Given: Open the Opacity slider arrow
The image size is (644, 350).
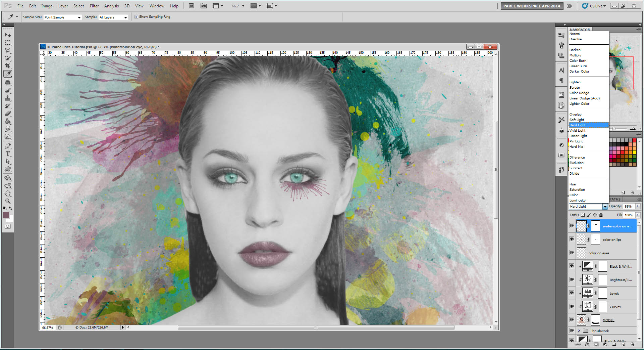Looking at the screenshot, I should pos(638,207).
